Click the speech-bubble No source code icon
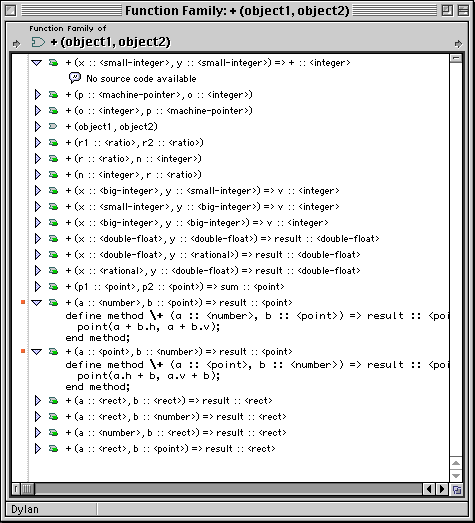This screenshot has height=523, width=475. pyautogui.click(x=75, y=78)
